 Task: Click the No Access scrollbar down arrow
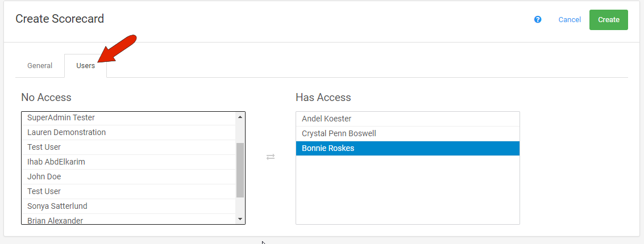[x=240, y=220]
